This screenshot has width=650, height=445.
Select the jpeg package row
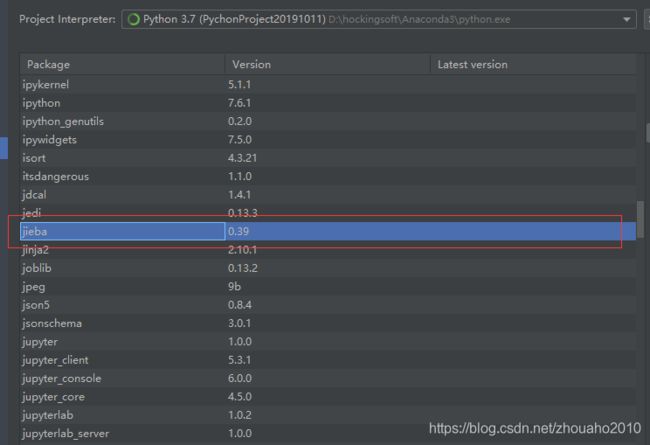[x=327, y=286]
